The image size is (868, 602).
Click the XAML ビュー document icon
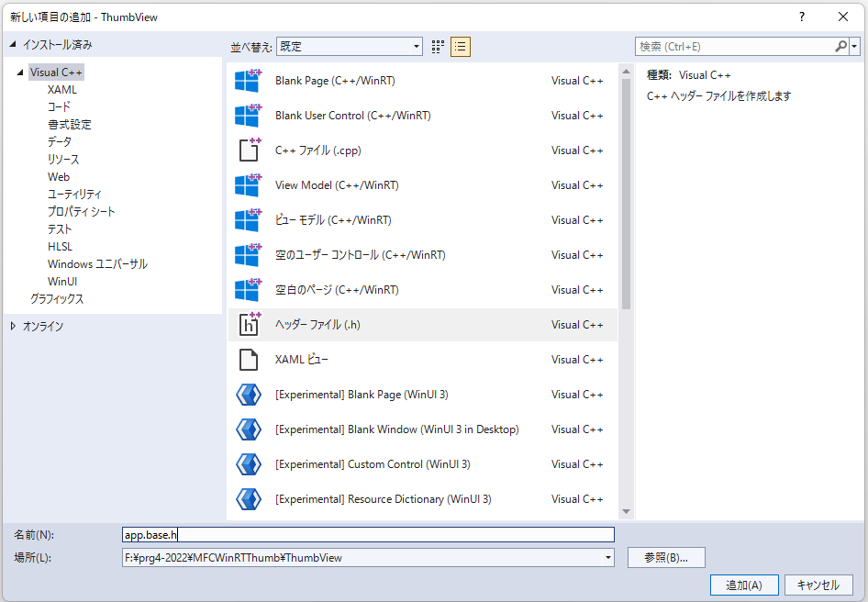pos(249,360)
